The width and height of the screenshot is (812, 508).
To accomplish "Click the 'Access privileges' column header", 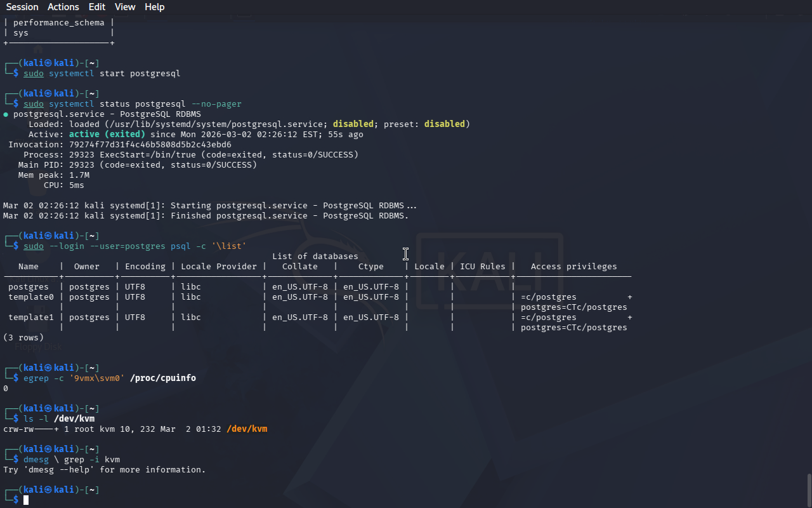I will [x=573, y=267].
